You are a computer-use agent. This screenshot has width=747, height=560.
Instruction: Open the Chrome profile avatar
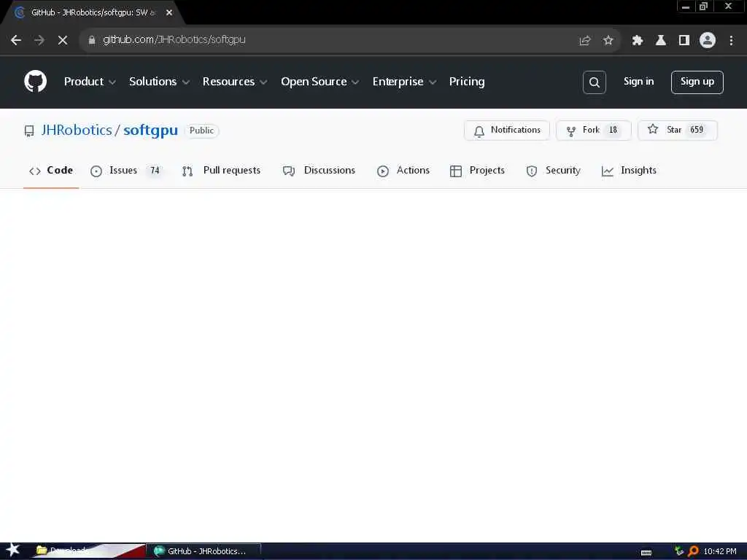708,41
